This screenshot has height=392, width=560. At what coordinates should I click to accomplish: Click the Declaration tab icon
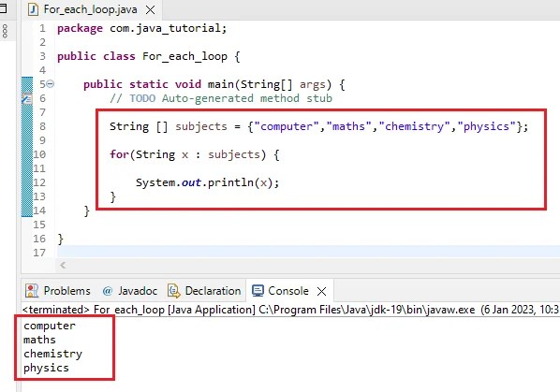pyautogui.click(x=174, y=291)
